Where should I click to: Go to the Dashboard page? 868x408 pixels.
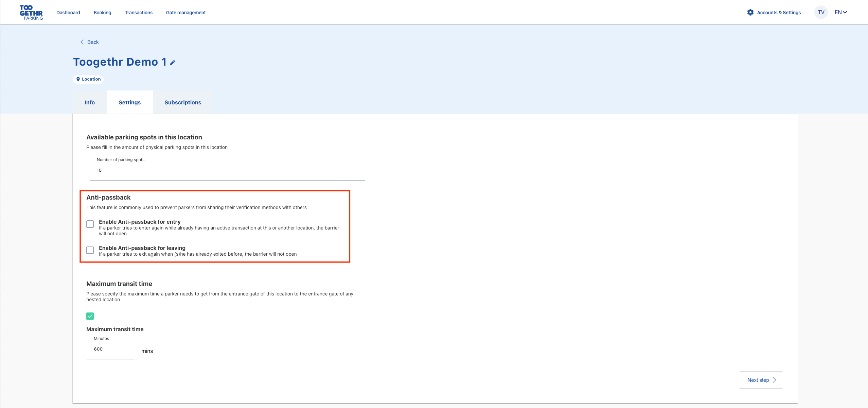click(x=68, y=13)
